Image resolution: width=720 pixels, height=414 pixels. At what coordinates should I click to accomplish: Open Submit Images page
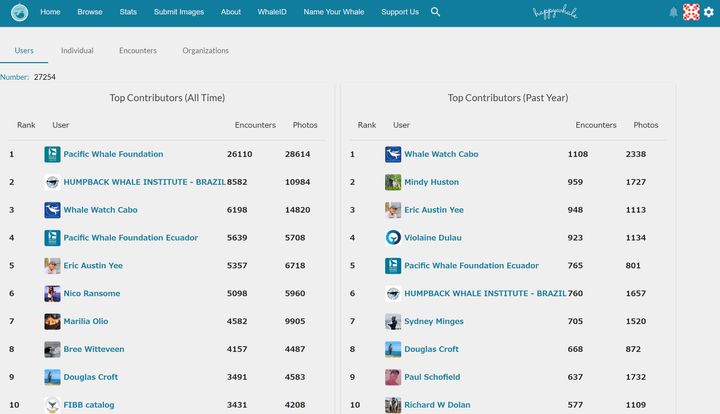[179, 12]
